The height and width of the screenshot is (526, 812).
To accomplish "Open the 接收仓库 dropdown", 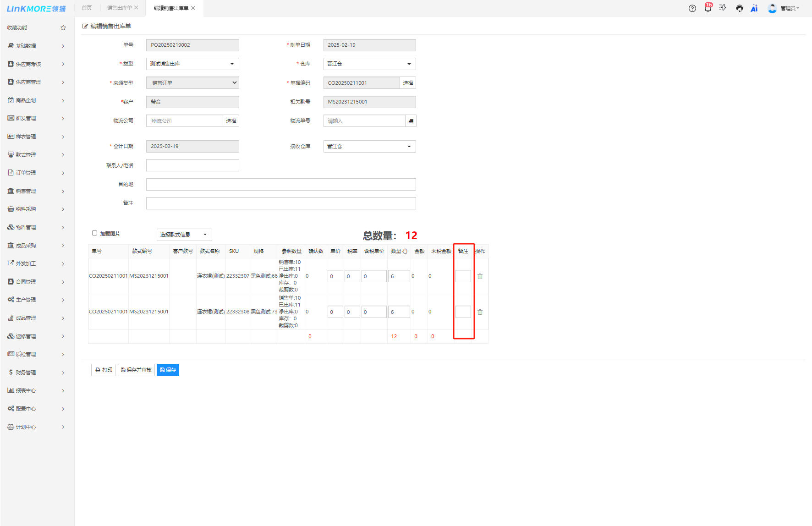I will [x=369, y=147].
